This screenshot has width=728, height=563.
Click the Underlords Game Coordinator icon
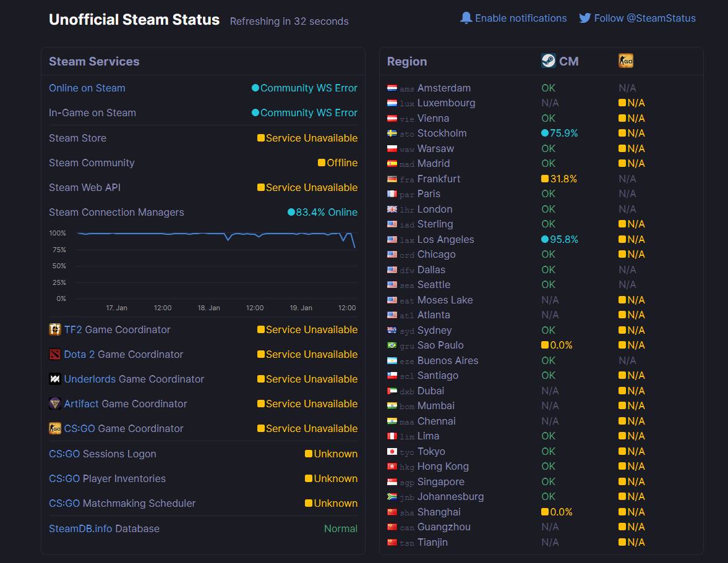click(x=55, y=379)
